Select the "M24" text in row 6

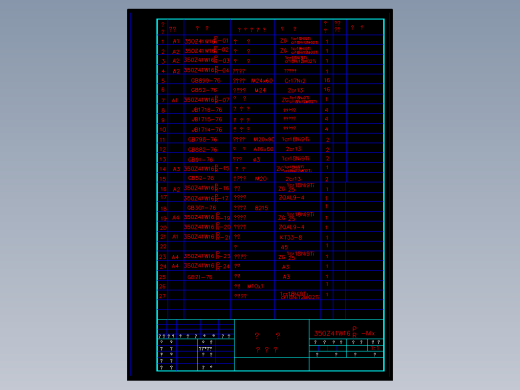coord(260,90)
